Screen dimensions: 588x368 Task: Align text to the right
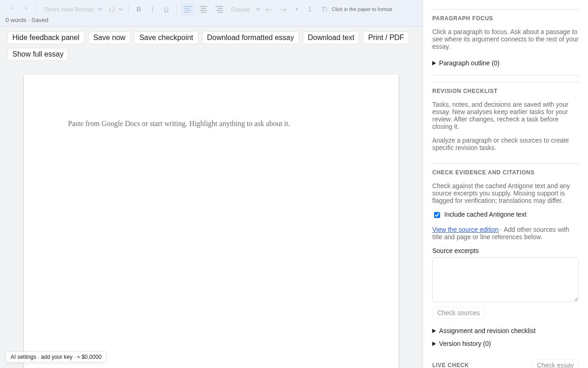[219, 9]
